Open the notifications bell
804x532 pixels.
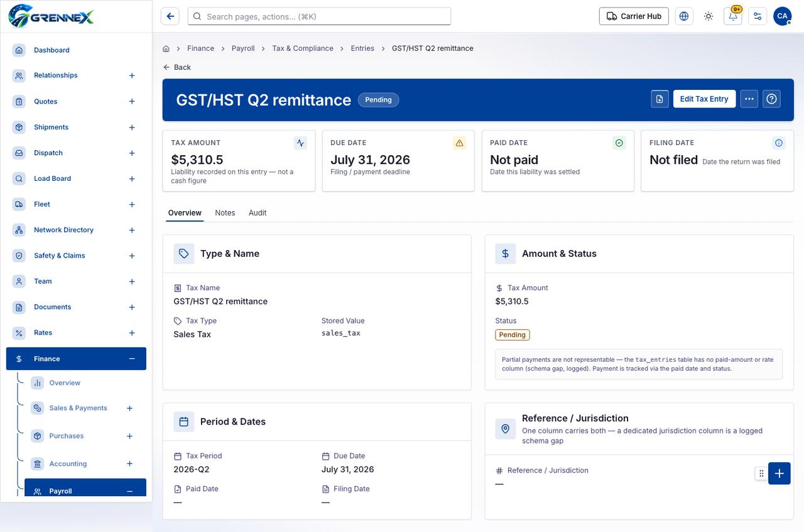[x=733, y=16]
